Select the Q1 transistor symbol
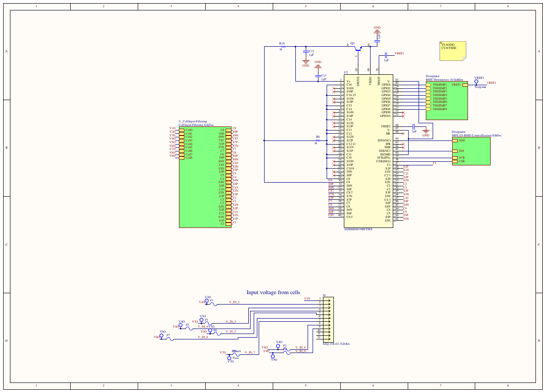This screenshot has width=545, height=392. pos(357,48)
